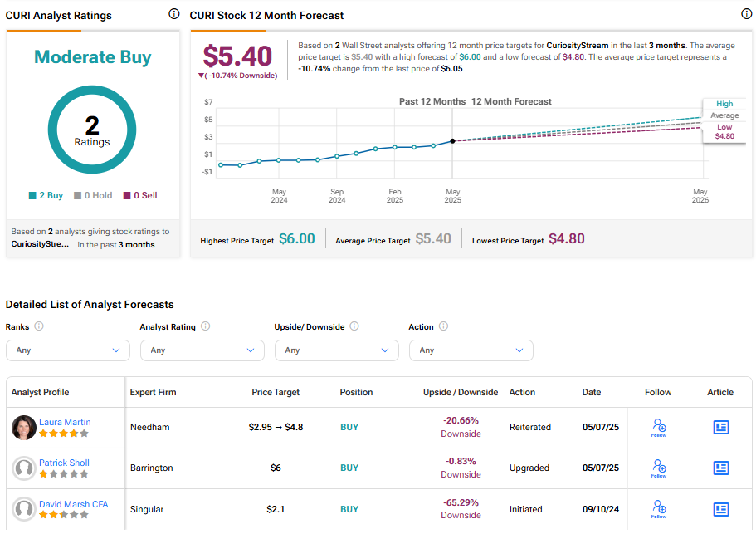Open article icon in Laura Martin row
The height and width of the screenshot is (534, 756).
[721, 427]
